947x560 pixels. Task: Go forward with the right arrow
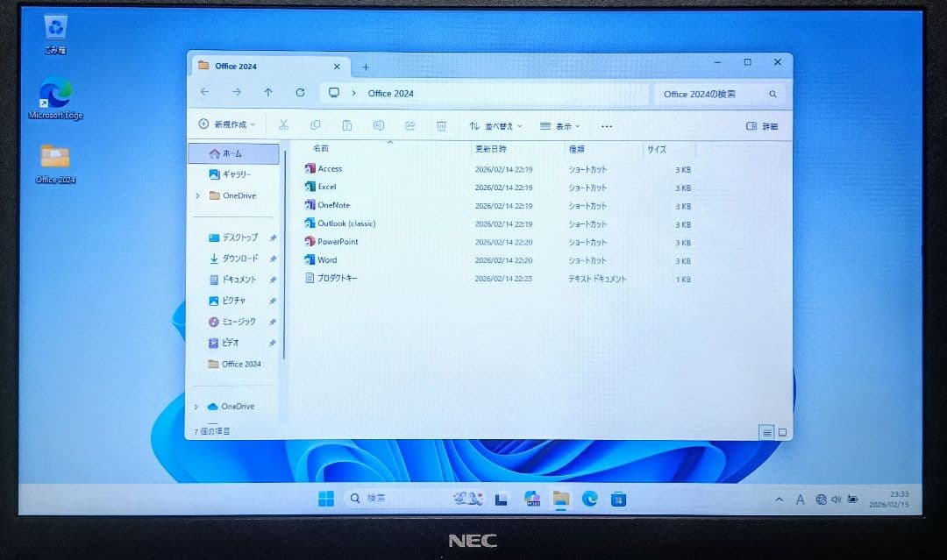pos(236,92)
